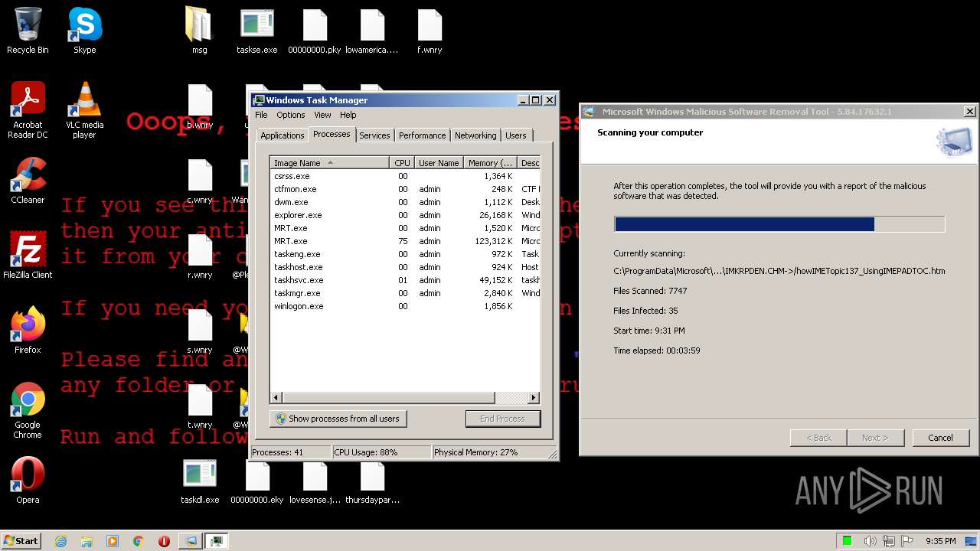980x551 pixels.
Task: Sort by Memory column header
Action: click(x=491, y=163)
